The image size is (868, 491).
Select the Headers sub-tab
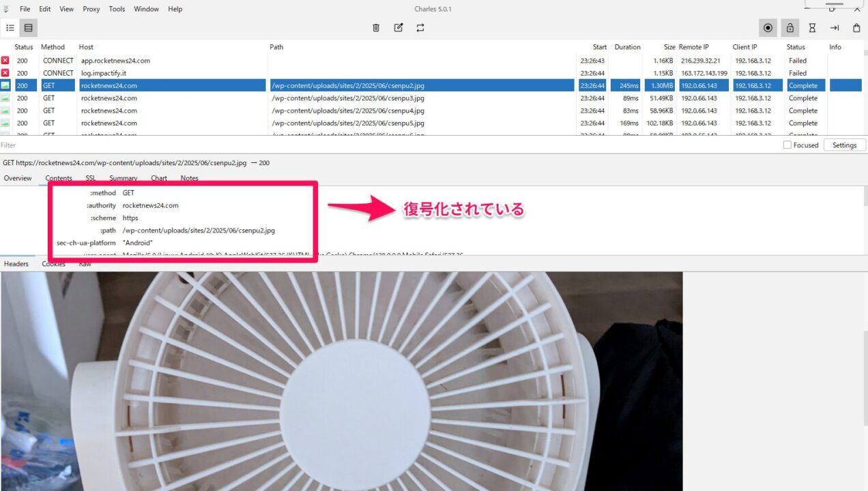(x=16, y=264)
